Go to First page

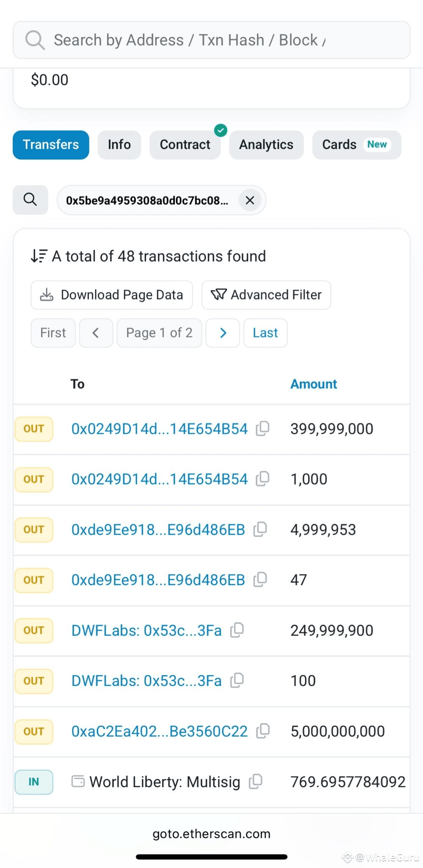(53, 333)
